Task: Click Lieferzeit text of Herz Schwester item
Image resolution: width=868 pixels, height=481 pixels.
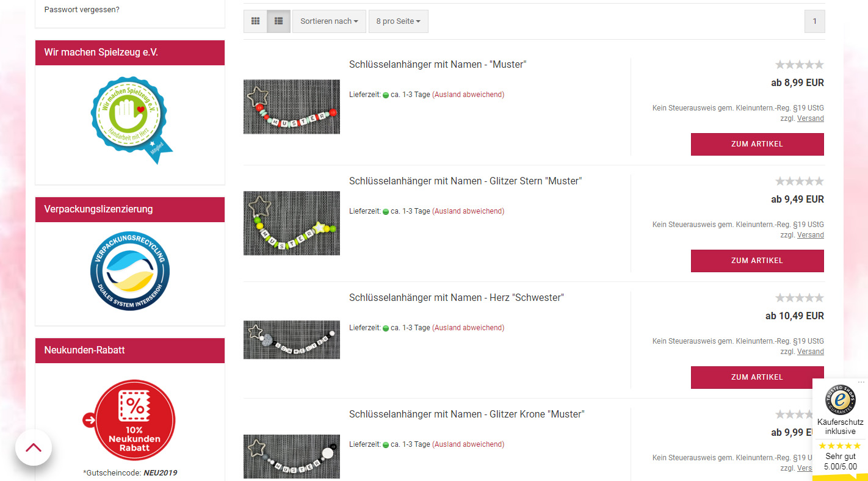Action: coord(427,328)
